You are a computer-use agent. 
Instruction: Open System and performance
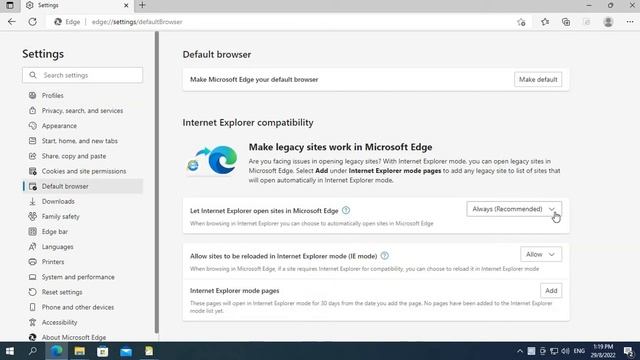tap(83, 277)
